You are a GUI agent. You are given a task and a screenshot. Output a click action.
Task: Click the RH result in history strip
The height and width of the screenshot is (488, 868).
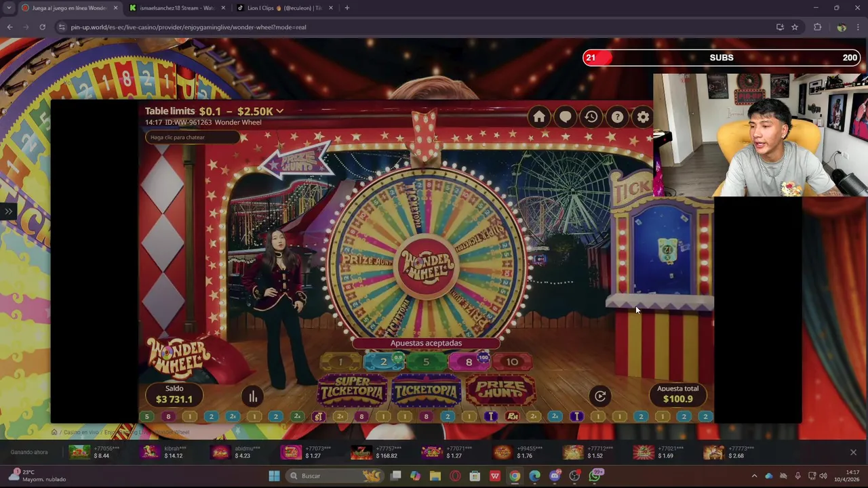[512, 416]
